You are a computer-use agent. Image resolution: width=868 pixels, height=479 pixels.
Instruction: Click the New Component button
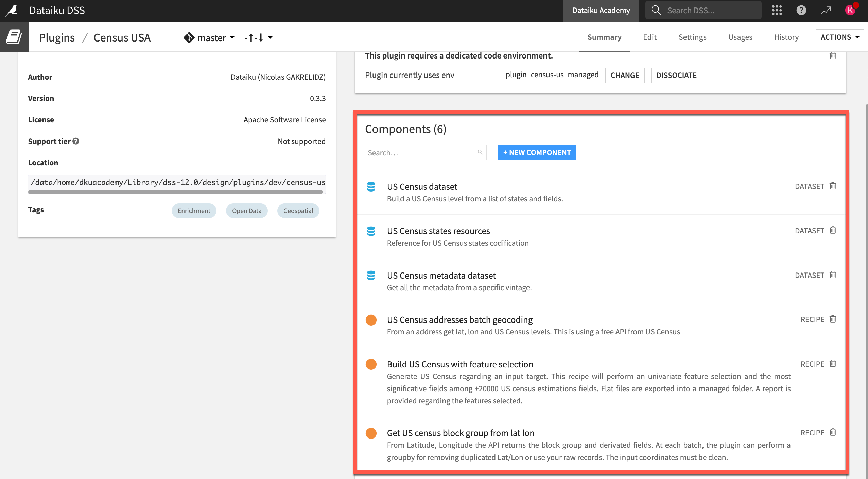pos(537,152)
